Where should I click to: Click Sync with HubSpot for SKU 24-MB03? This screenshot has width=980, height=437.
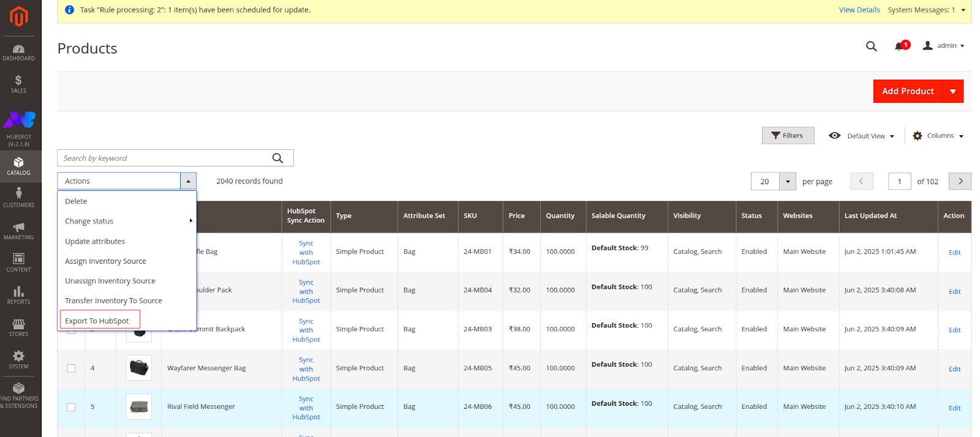pos(306,330)
